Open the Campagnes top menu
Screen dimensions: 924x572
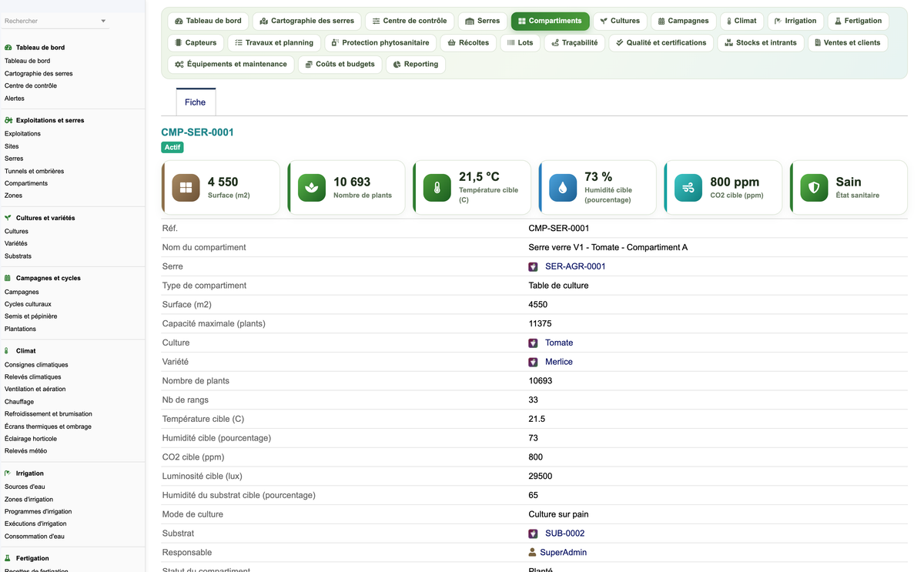[683, 21]
